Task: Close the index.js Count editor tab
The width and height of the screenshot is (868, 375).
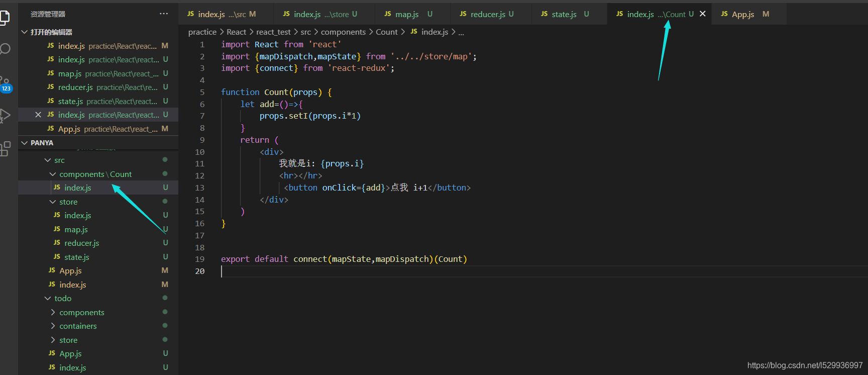Action: pos(703,14)
